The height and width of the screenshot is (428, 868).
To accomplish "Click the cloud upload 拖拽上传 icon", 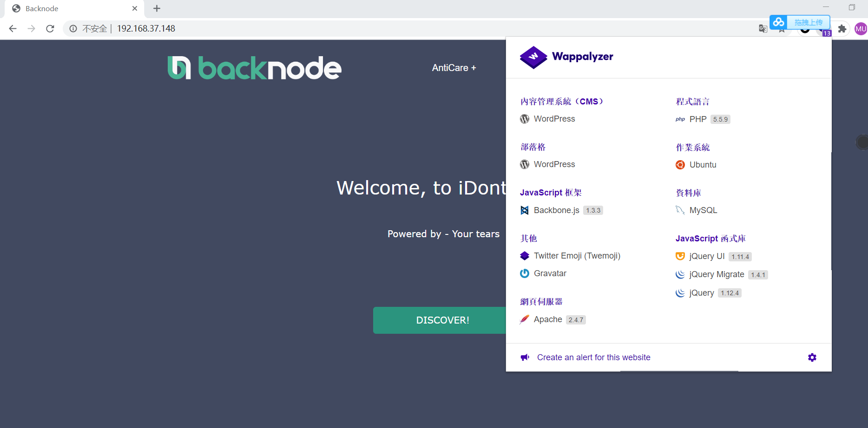I will tap(779, 22).
